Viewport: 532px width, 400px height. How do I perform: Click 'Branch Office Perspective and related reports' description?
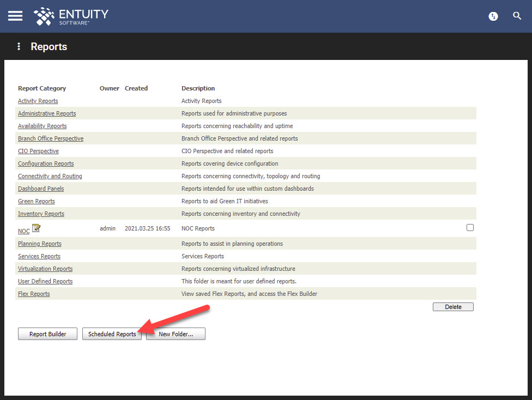(239, 138)
